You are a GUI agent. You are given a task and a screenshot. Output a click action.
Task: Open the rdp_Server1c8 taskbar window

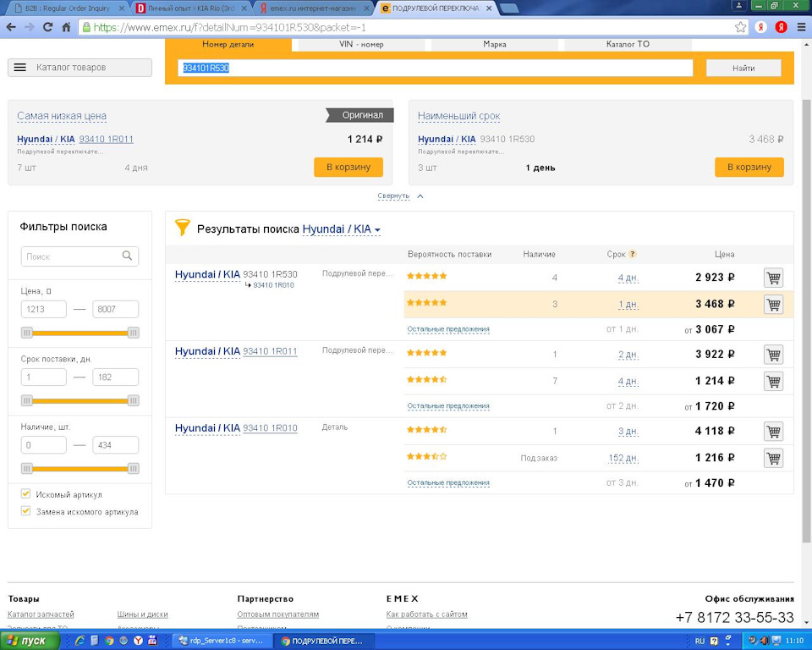click(222, 641)
